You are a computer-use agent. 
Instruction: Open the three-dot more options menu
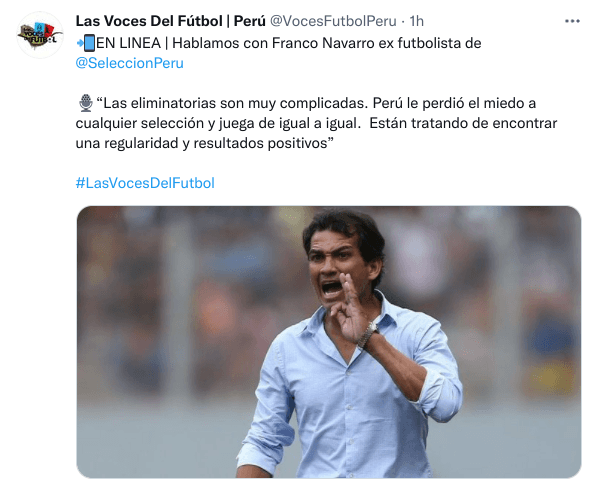572,21
